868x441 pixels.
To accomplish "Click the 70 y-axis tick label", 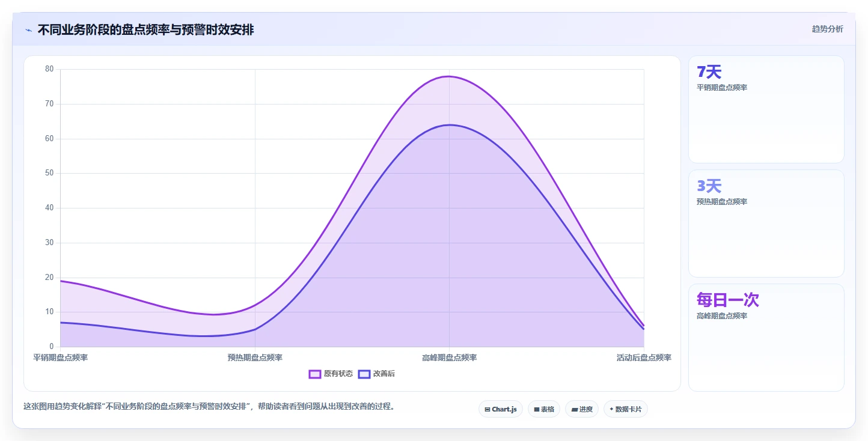I will pyautogui.click(x=49, y=104).
